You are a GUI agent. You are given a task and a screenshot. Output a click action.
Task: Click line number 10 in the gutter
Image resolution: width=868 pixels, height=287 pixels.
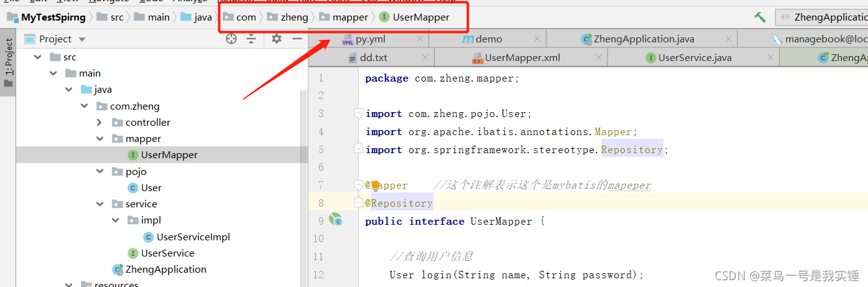point(318,238)
